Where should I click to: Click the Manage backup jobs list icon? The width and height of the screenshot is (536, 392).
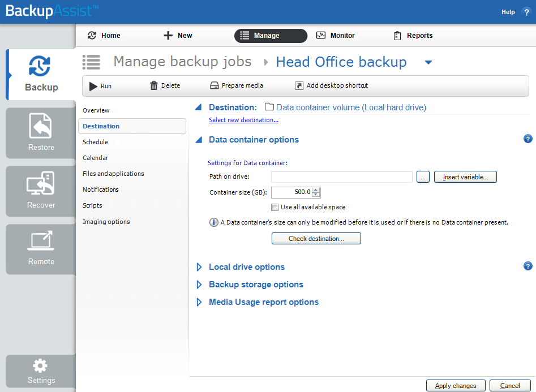(x=91, y=62)
